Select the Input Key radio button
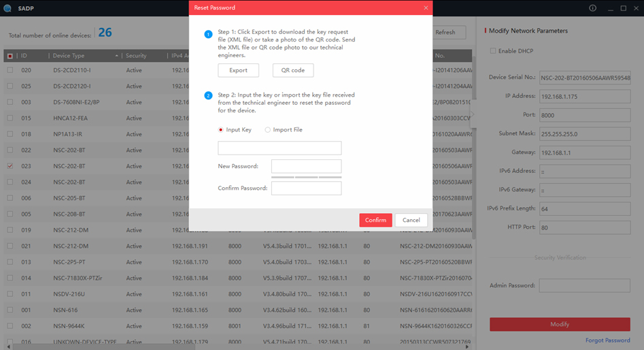 pyautogui.click(x=221, y=129)
